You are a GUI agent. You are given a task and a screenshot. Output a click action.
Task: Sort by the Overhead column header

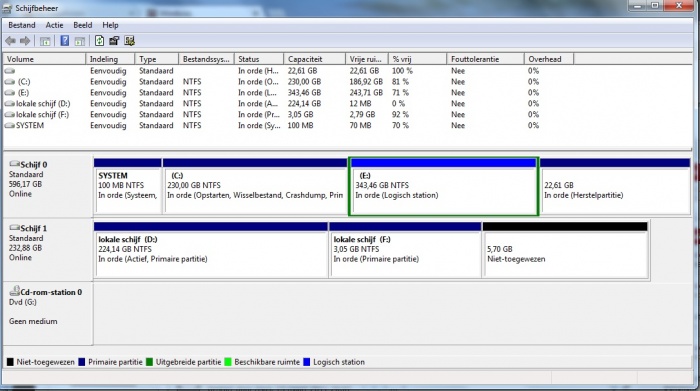point(549,59)
